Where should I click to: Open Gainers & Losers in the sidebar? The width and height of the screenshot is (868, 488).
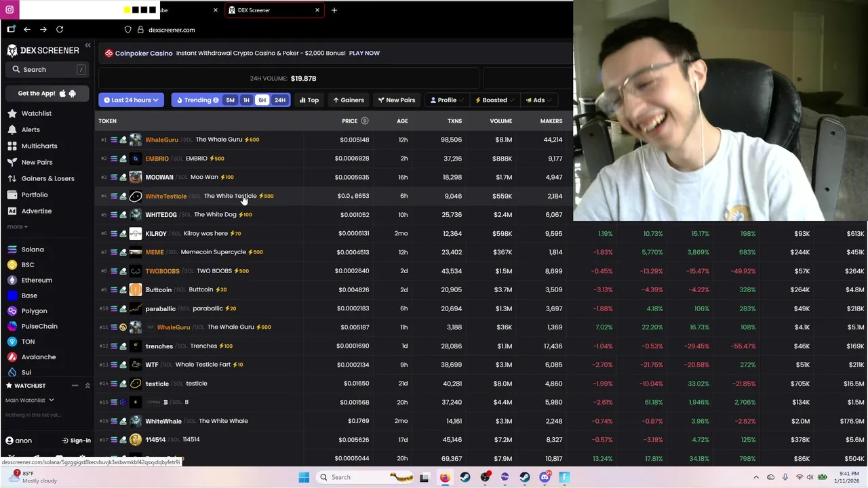pos(47,178)
